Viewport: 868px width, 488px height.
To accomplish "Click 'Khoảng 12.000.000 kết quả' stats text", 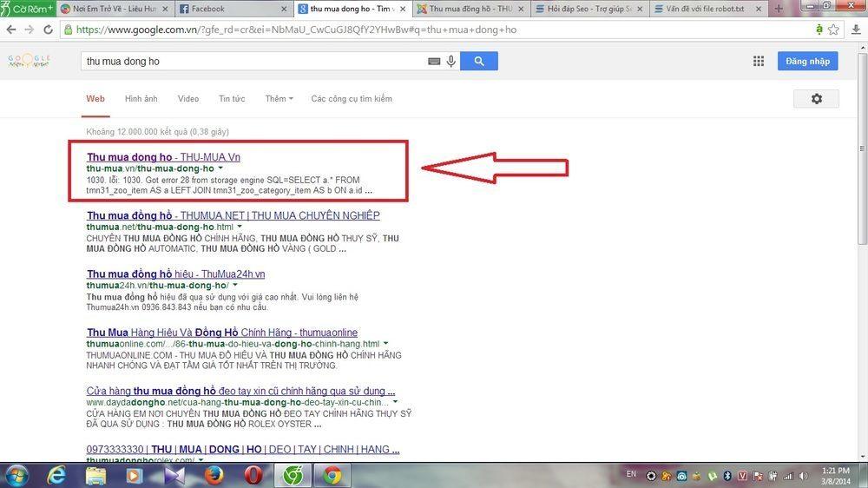I will (x=157, y=132).
